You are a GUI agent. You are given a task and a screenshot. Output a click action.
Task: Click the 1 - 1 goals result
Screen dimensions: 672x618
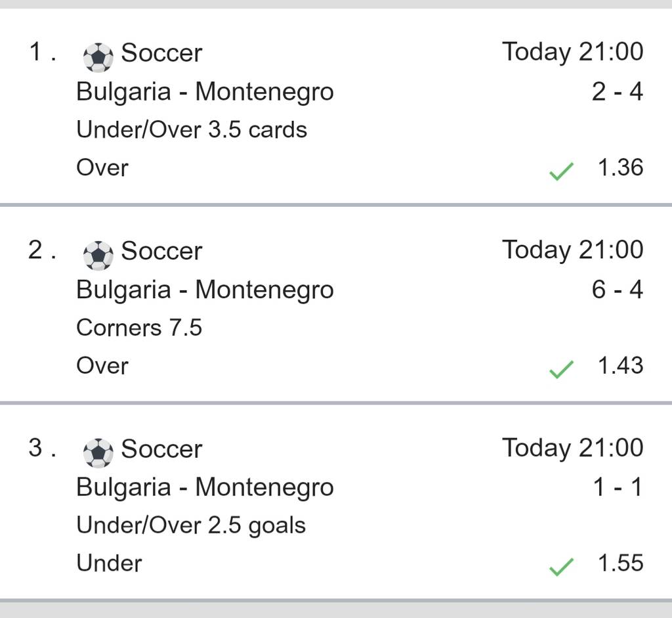pyautogui.click(x=617, y=487)
